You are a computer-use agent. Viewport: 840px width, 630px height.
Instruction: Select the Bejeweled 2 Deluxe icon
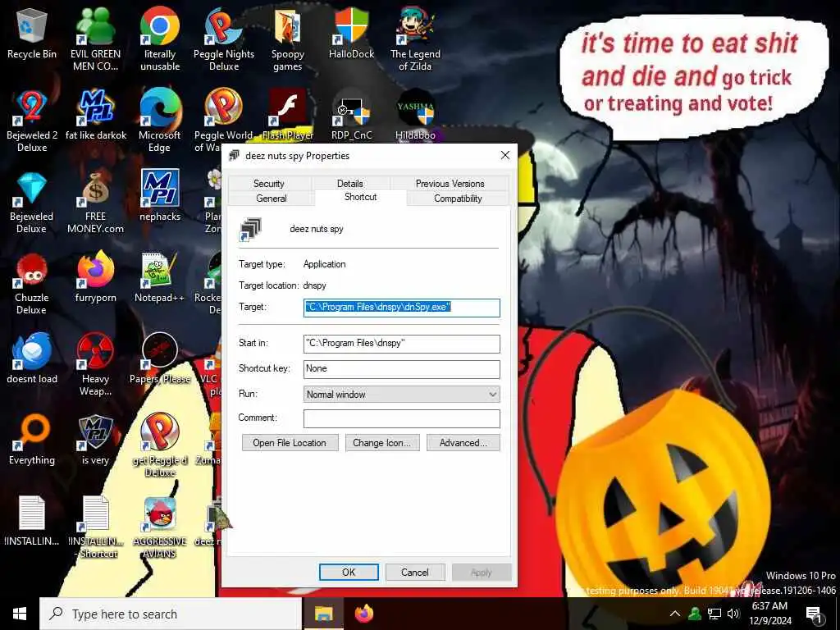pos(32,121)
